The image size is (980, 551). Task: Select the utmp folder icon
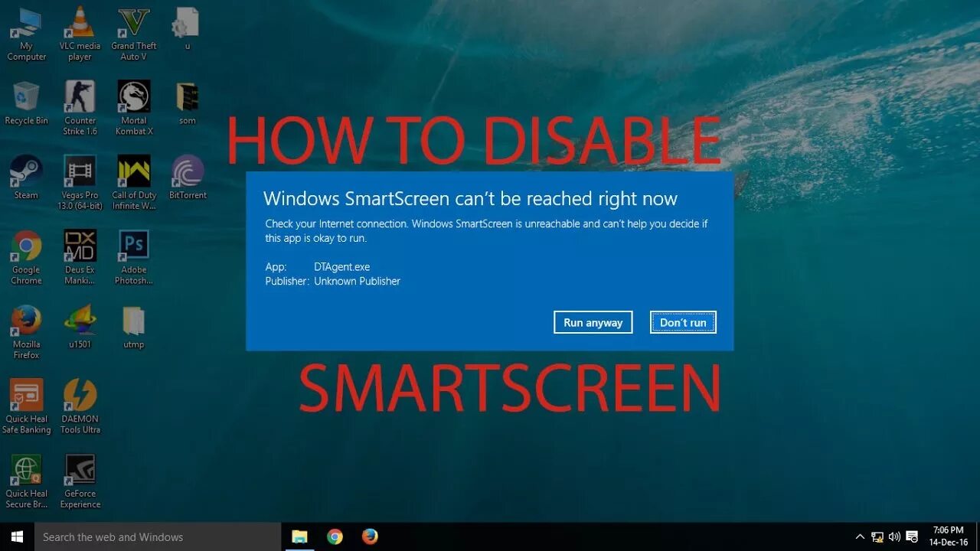click(133, 327)
